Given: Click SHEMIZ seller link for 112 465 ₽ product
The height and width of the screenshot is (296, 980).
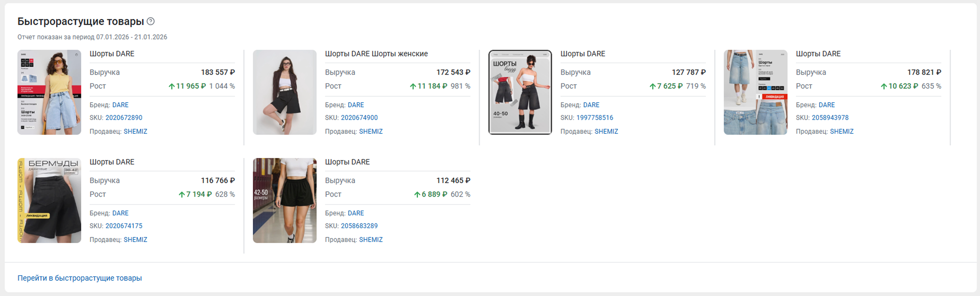Looking at the screenshot, I should (x=370, y=240).
